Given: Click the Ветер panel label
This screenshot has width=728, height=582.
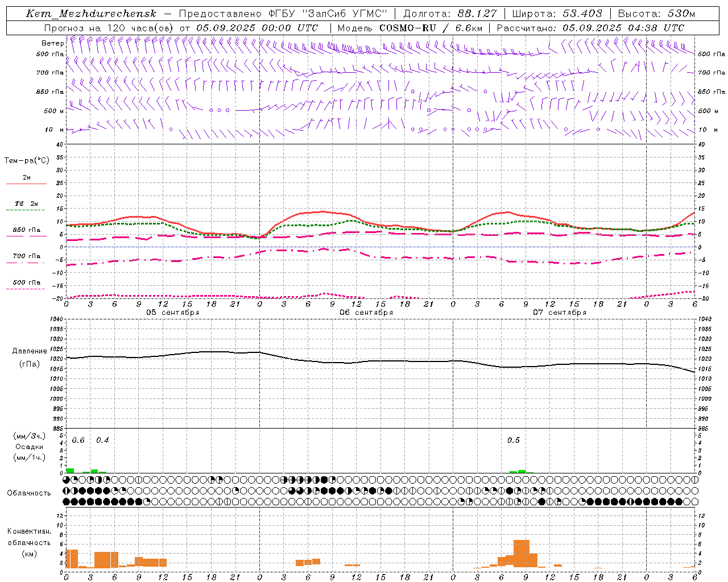Looking at the screenshot, I should [53, 43].
